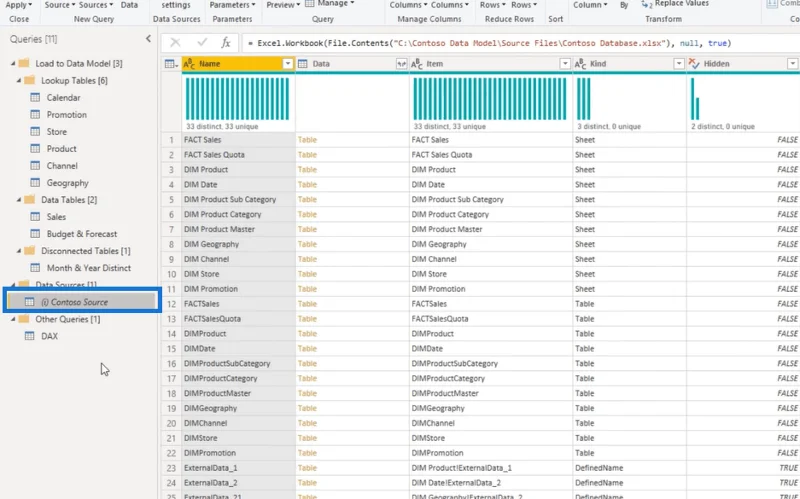Select row number 12 in the grid
The width and height of the screenshot is (800, 499).
[171, 304]
